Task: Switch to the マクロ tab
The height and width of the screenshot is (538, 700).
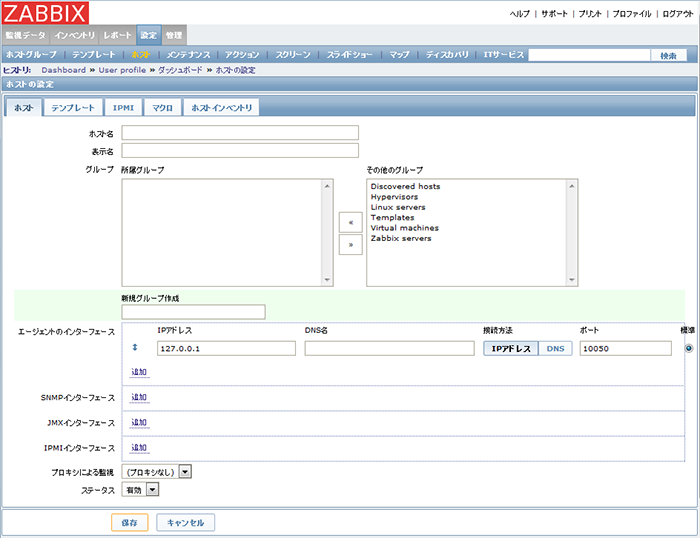Action: click(162, 108)
